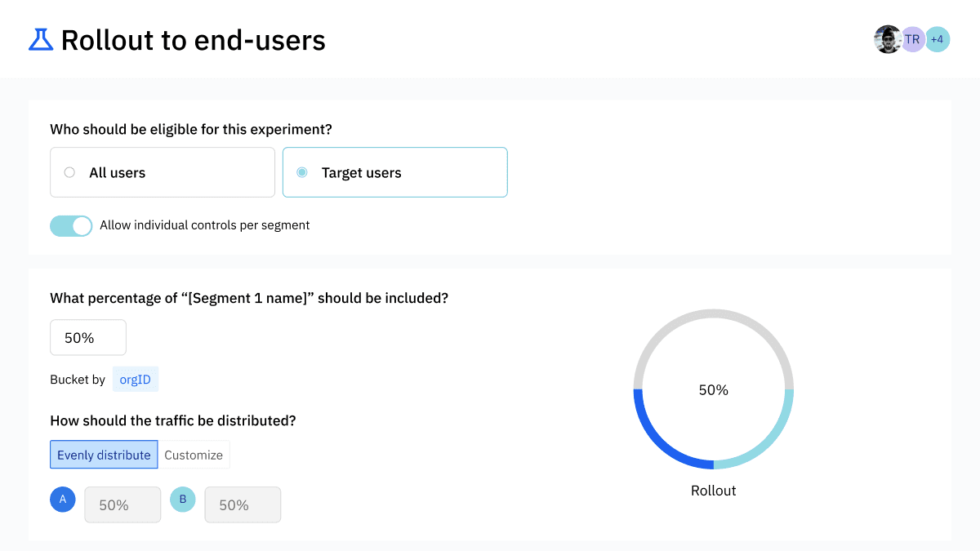Open the orgID bucket-by selector
This screenshot has width=980, height=551.
click(136, 380)
